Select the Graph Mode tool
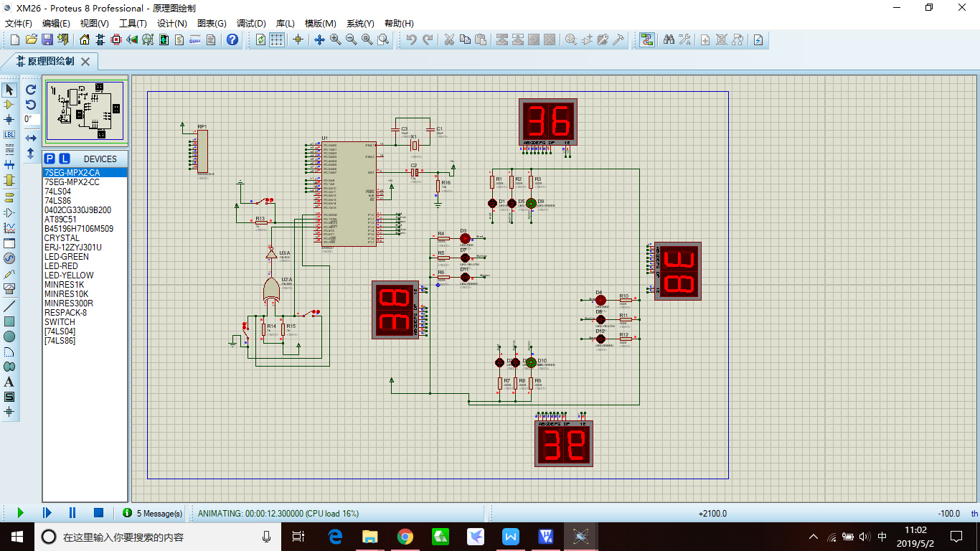 coord(9,228)
